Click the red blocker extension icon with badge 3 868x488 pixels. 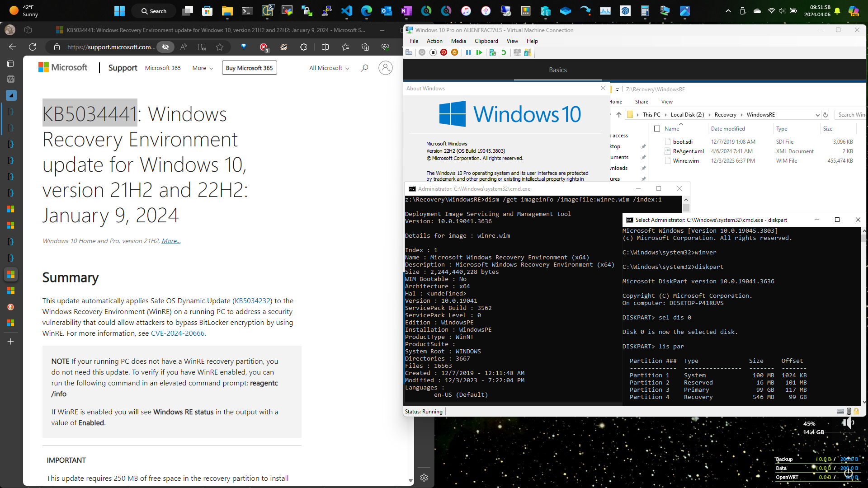pos(264,47)
